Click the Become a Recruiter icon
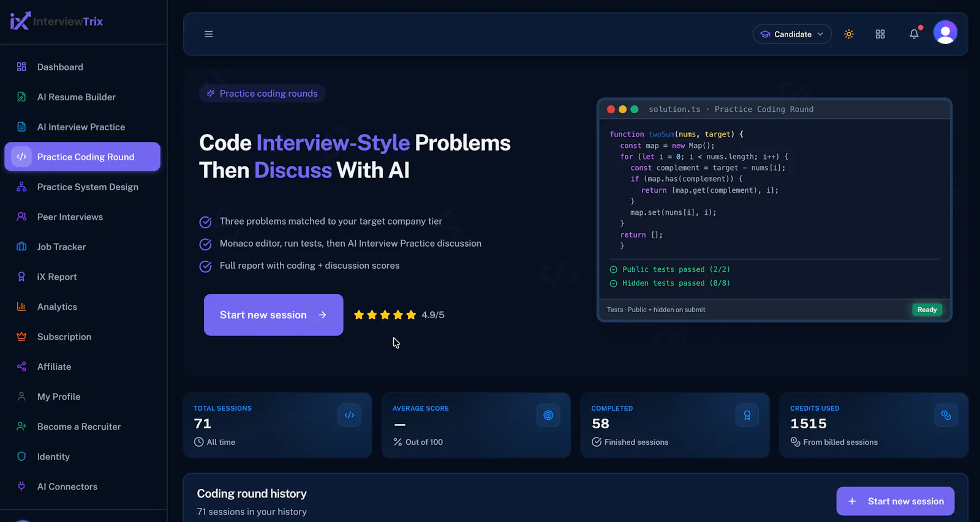980x522 pixels. pos(21,427)
